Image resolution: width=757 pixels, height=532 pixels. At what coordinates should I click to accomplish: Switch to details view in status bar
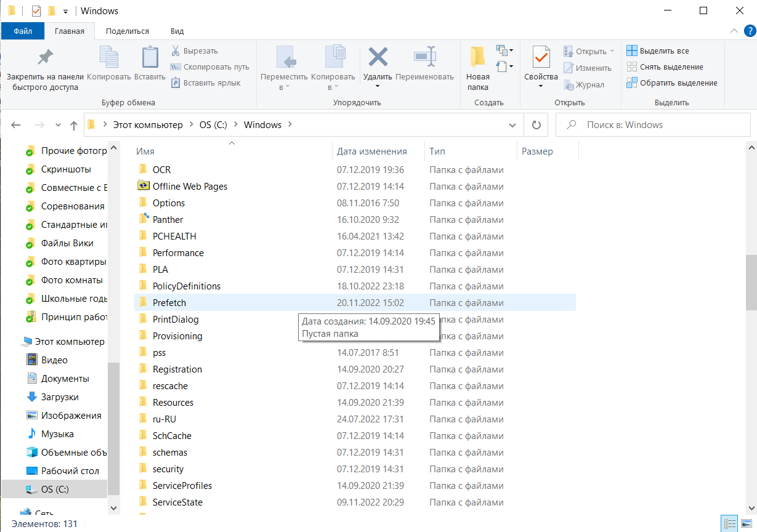731,523
